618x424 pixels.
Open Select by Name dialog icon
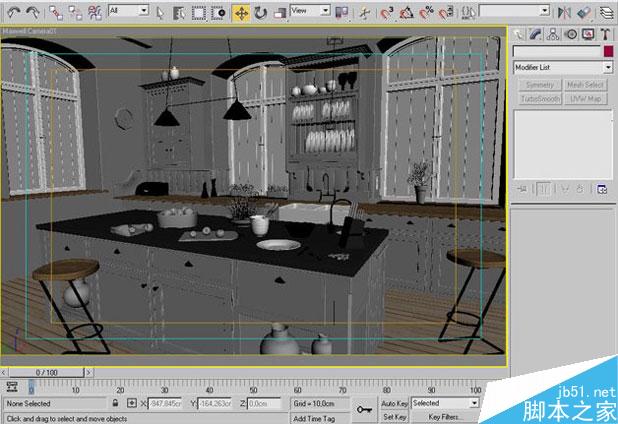tap(179, 13)
